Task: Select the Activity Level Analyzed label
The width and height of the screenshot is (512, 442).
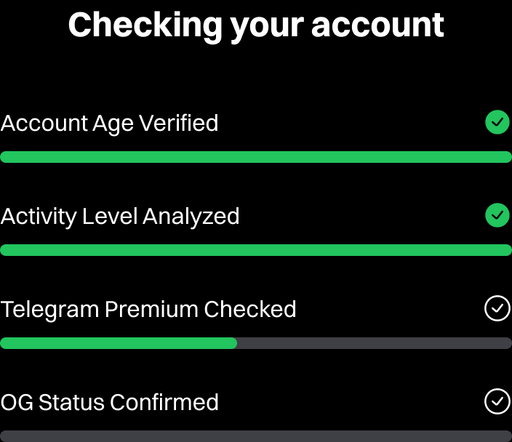Action: [120, 217]
